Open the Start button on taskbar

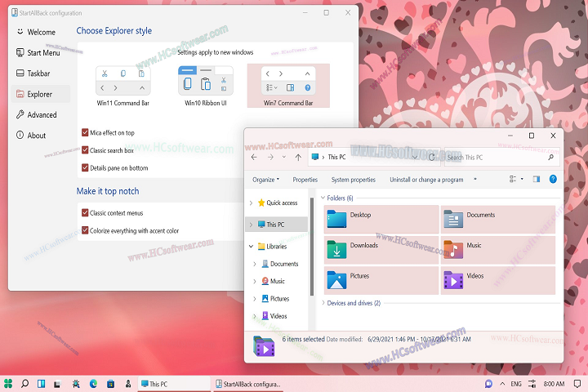[8, 383]
